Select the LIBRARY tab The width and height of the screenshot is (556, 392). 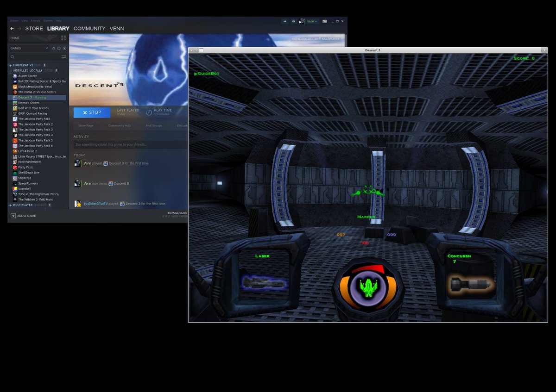(x=58, y=29)
